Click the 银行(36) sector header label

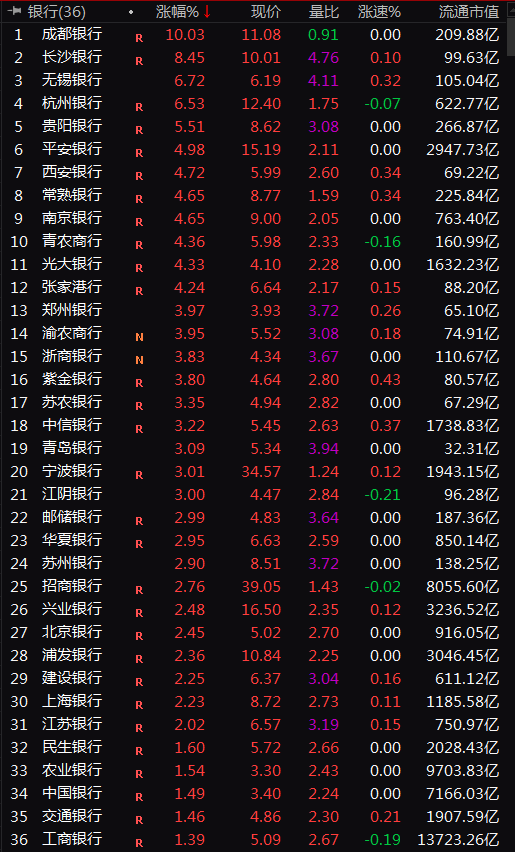(x=56, y=11)
